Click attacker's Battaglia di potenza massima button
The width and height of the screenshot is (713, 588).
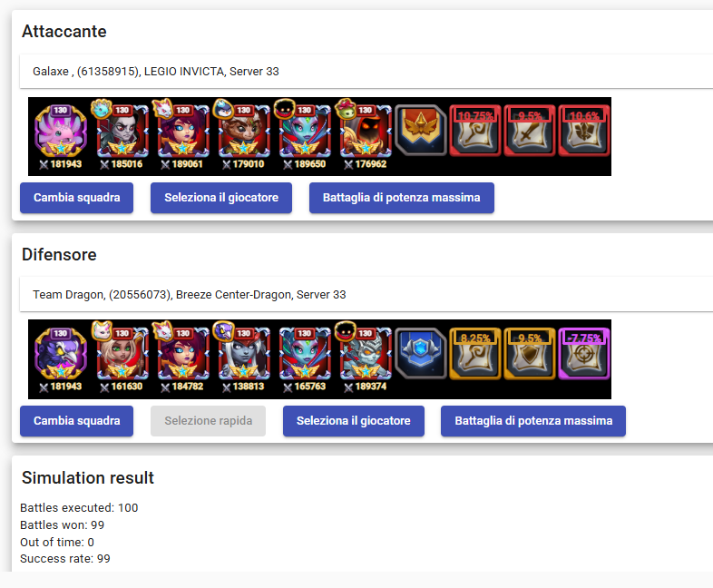[402, 198]
